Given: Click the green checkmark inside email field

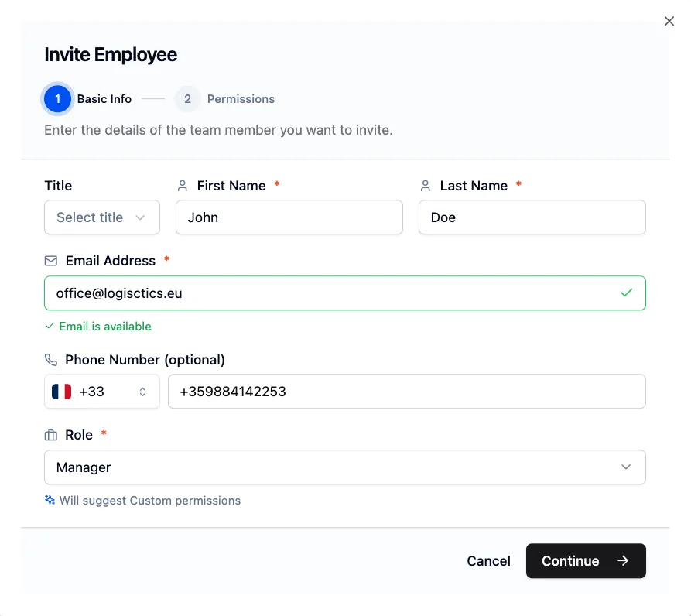Looking at the screenshot, I should (626, 293).
